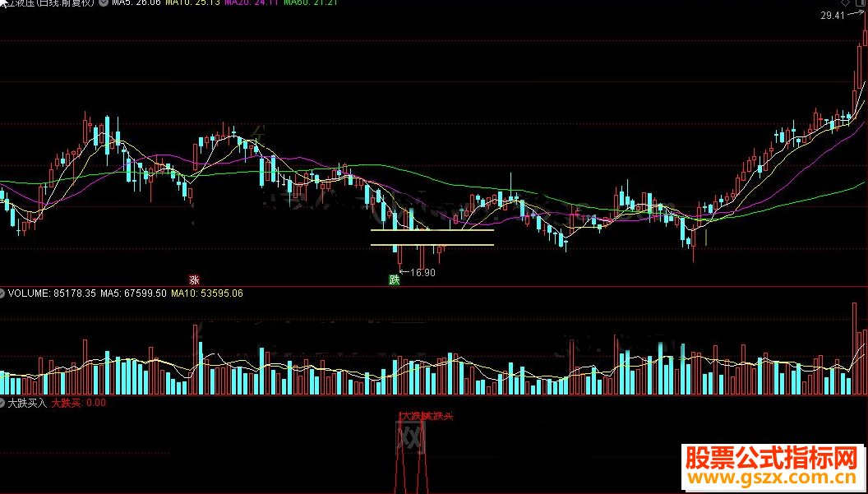Viewport: 868px width, 494px height.
Task: Select the yellow MA10: 25.13 legend label
Action: point(192,2)
